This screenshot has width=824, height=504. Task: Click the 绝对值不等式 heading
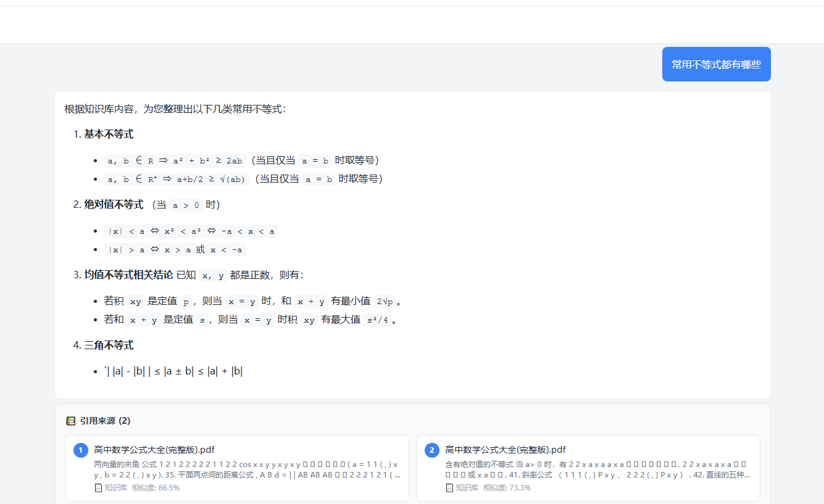[114, 204]
